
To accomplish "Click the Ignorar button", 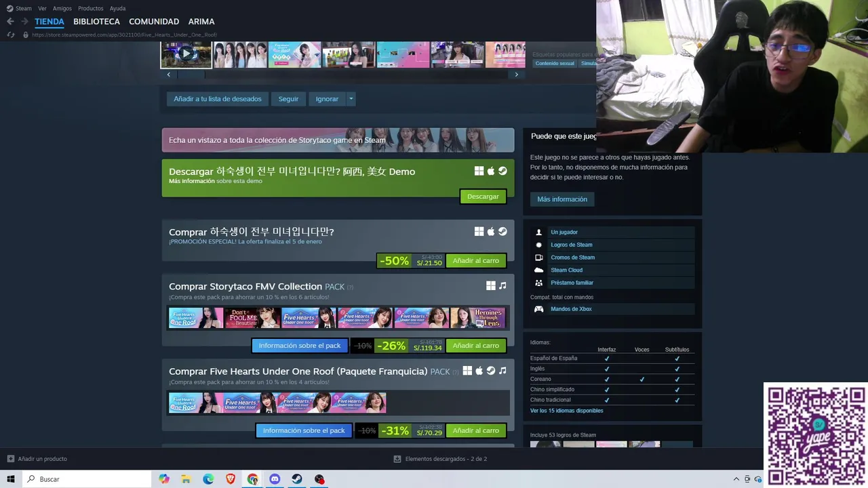I will [x=327, y=99].
